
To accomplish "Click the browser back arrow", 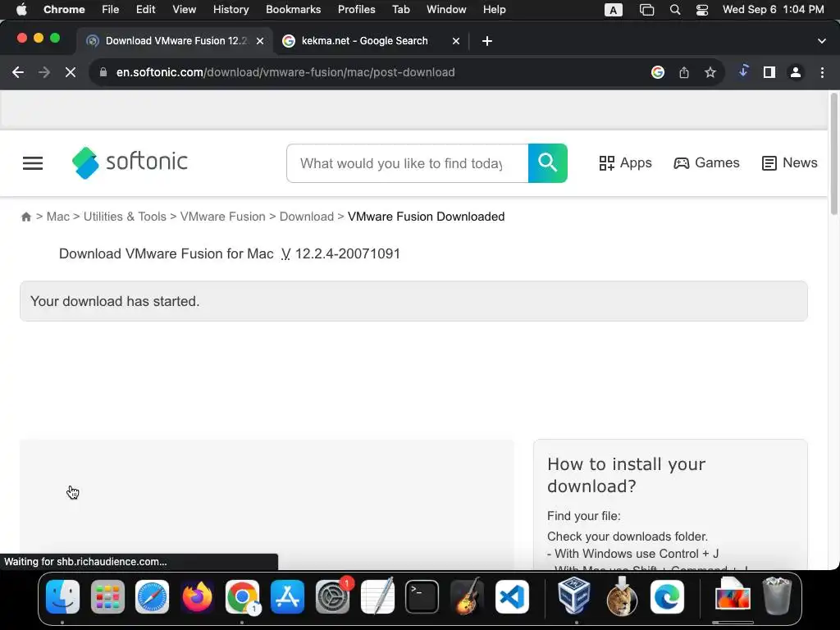I will [18, 72].
